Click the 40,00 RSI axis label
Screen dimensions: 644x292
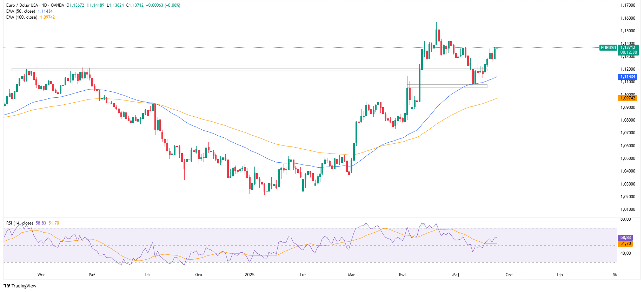pyautogui.click(x=626, y=253)
